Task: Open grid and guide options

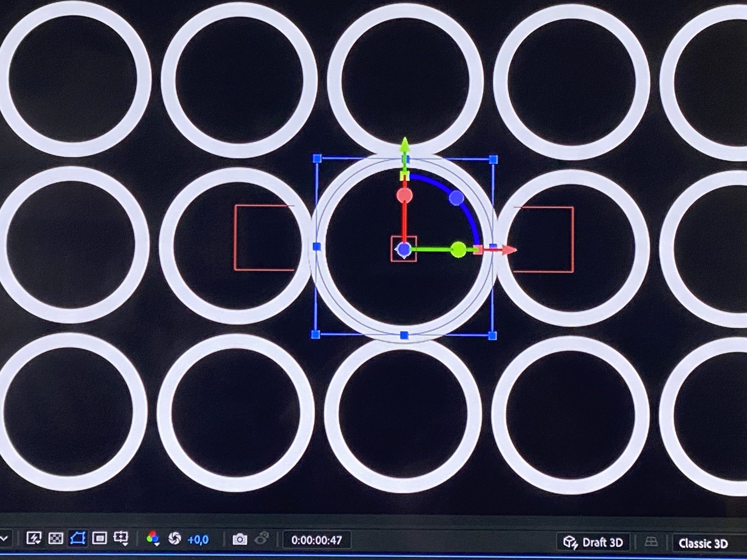Action: point(121,539)
